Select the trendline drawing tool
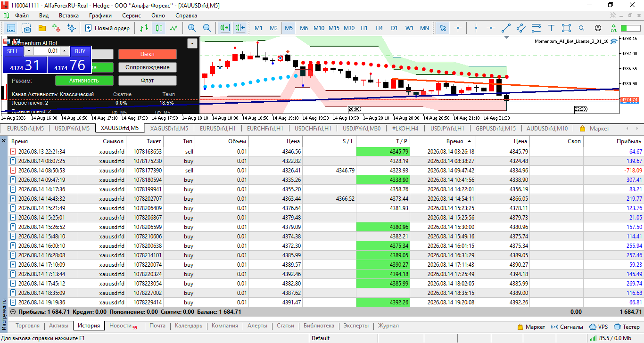 pyautogui.click(x=506, y=28)
